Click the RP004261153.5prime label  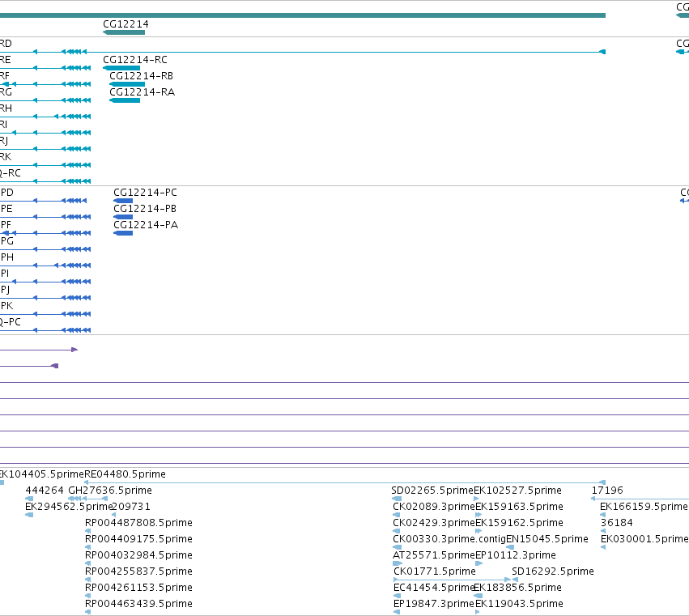[138, 588]
